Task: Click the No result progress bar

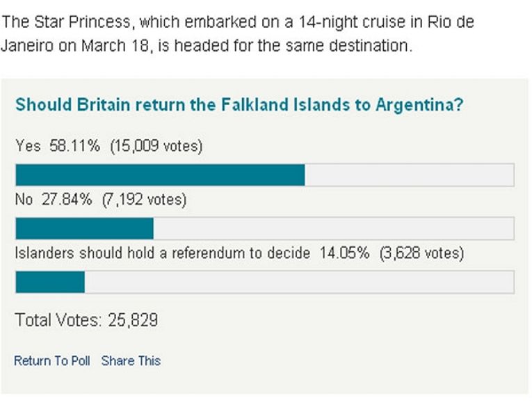Action: point(265,228)
